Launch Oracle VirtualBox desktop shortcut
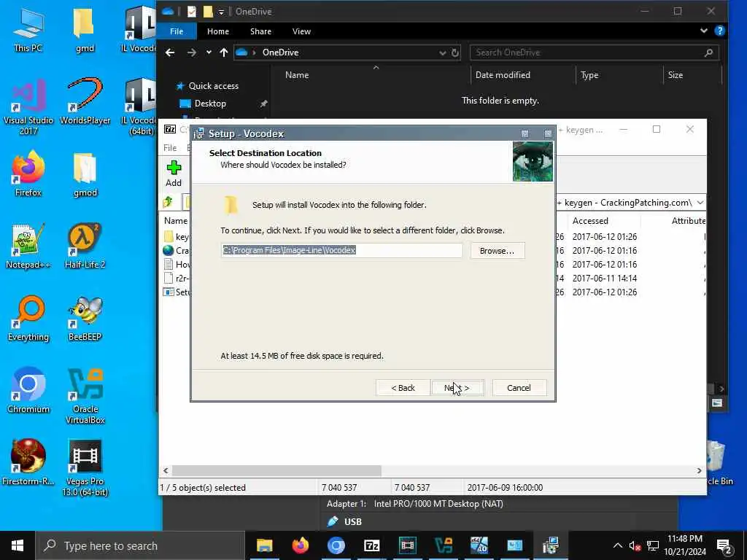 [x=85, y=396]
